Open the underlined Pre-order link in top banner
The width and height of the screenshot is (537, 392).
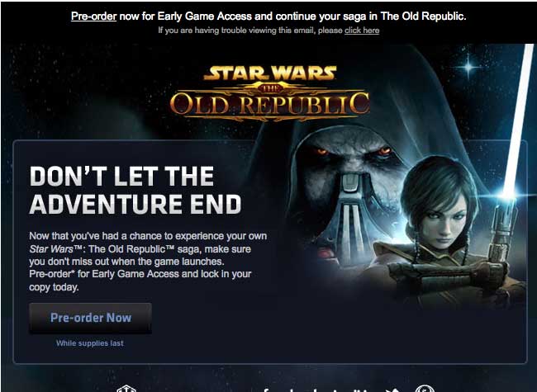coord(94,16)
